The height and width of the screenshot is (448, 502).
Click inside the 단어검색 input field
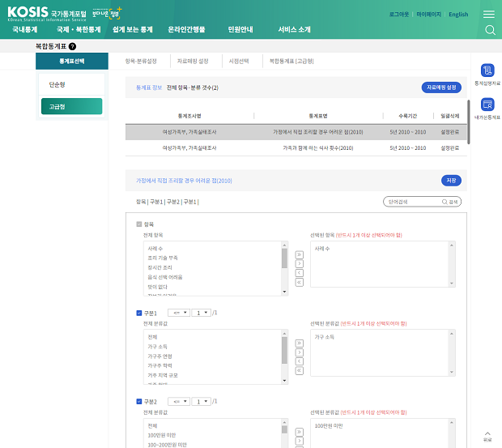tap(413, 202)
